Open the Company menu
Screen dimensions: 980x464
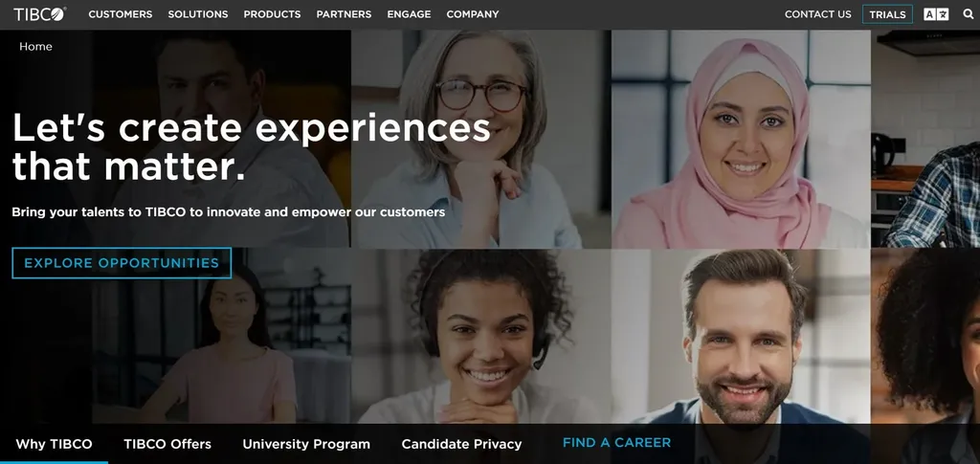pos(473,13)
